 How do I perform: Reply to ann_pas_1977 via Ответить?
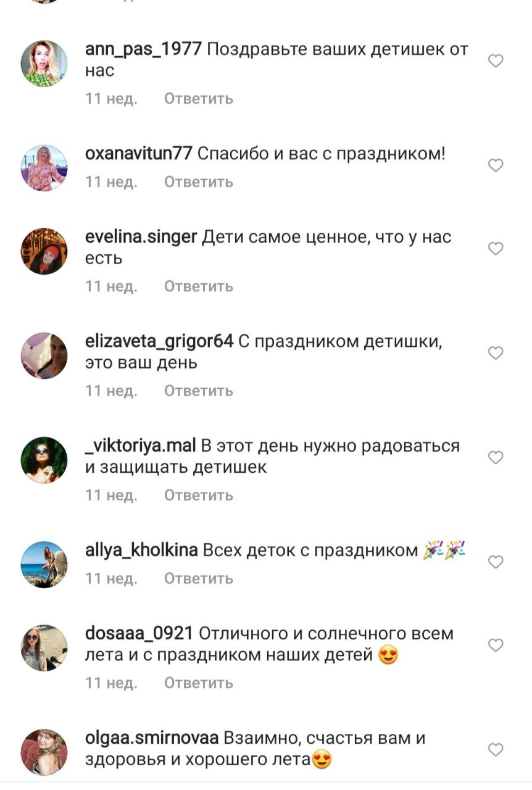pyautogui.click(x=199, y=99)
